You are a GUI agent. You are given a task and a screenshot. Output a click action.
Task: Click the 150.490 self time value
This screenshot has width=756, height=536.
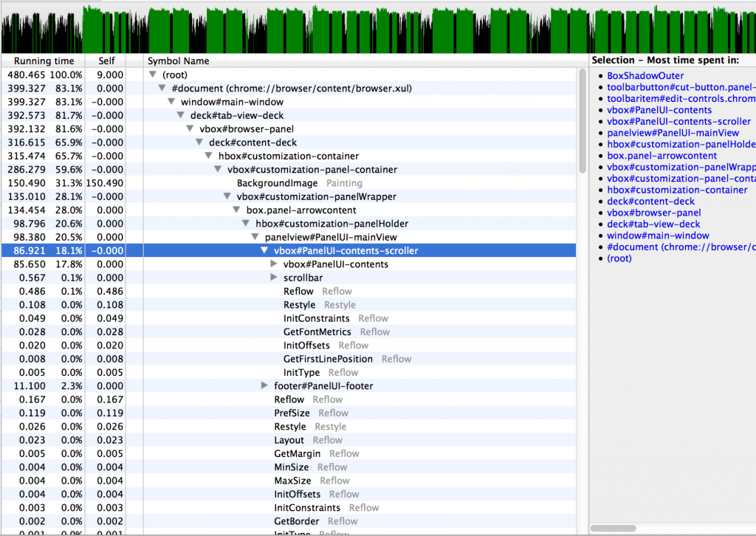point(105,182)
